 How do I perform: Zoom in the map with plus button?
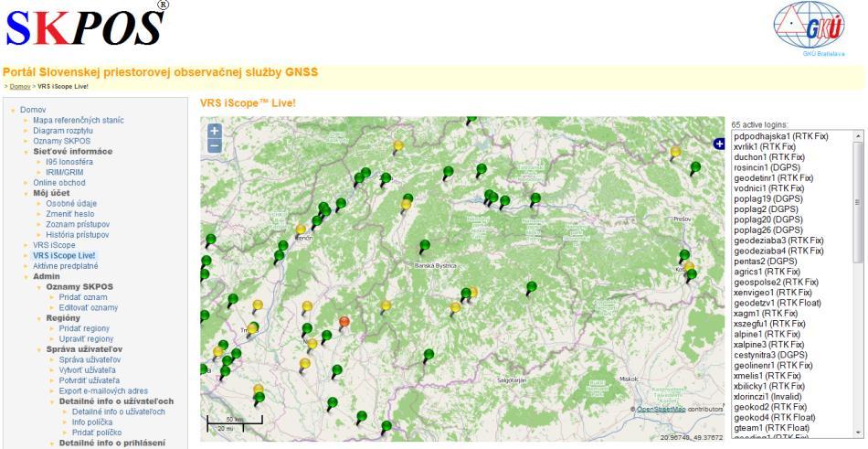214,132
